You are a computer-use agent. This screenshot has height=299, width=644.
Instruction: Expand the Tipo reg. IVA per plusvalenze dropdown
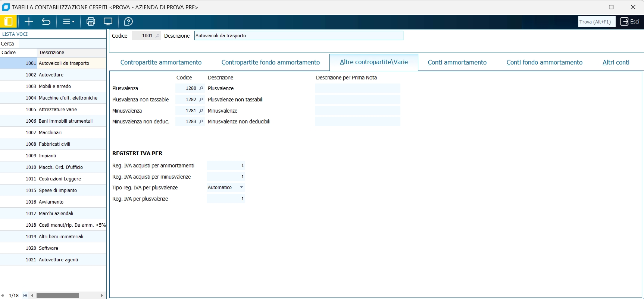241,188
